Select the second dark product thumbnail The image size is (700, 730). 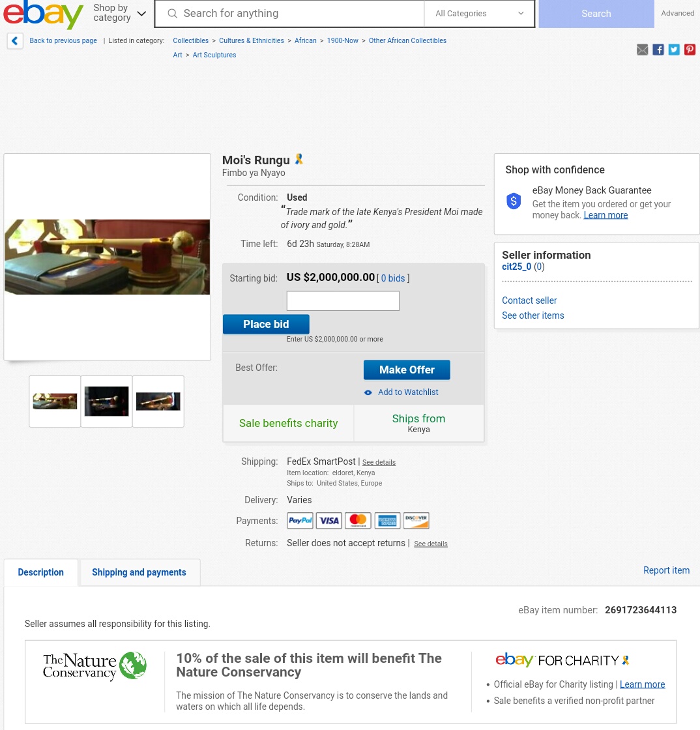(107, 401)
